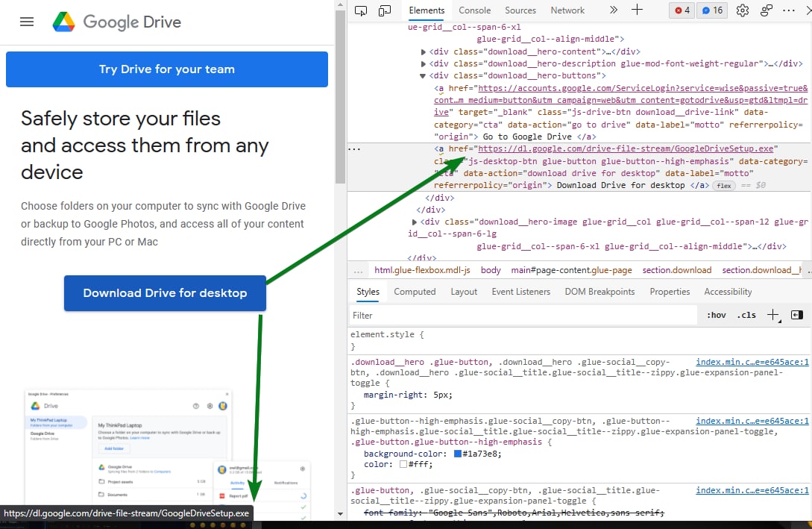Image resolution: width=812 pixels, height=529 pixels.
Task: Toggle the device emulation toolbar icon
Action: 385,10
